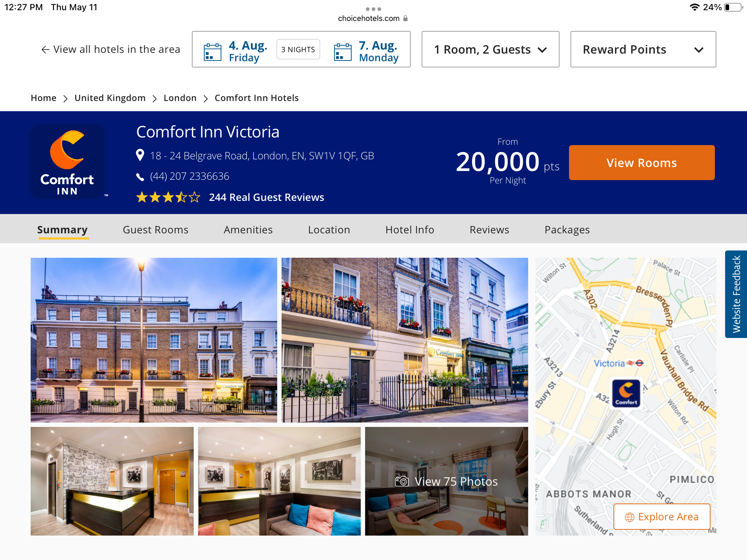Click the check-in calendar icon

pos(212,52)
